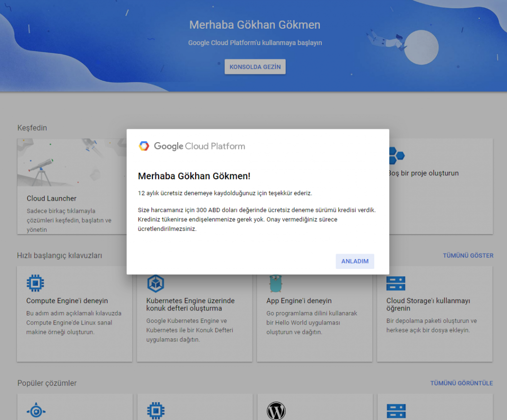This screenshot has height=420, width=507.
Task: Click the banner 'Merhaba Gökhan Gökmen' title
Action: [255, 25]
